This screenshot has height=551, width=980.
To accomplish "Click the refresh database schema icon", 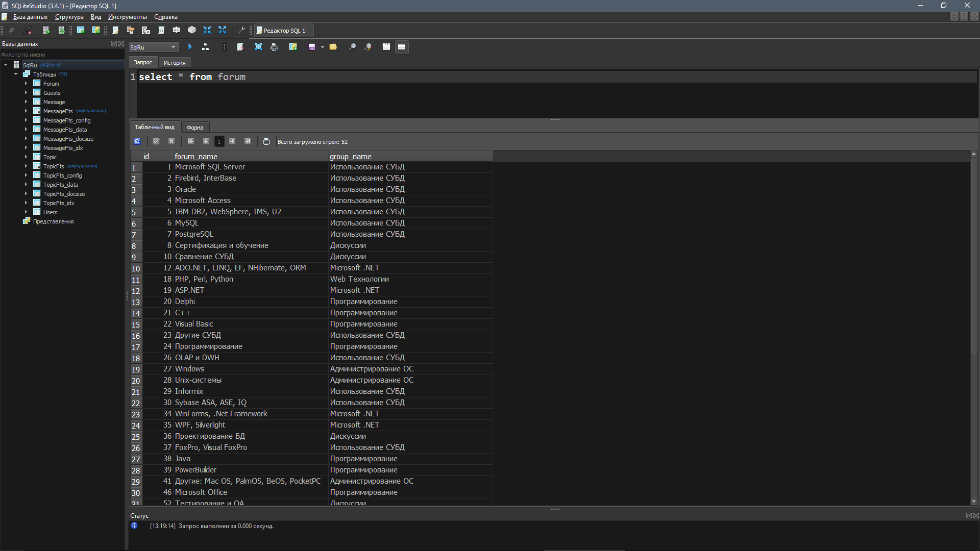I will click(x=61, y=31).
